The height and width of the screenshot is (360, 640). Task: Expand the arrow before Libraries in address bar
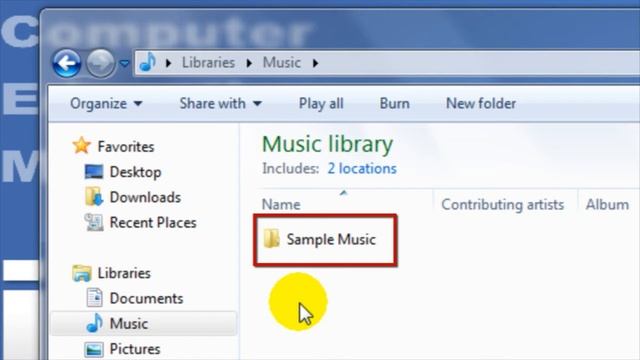pos(168,63)
